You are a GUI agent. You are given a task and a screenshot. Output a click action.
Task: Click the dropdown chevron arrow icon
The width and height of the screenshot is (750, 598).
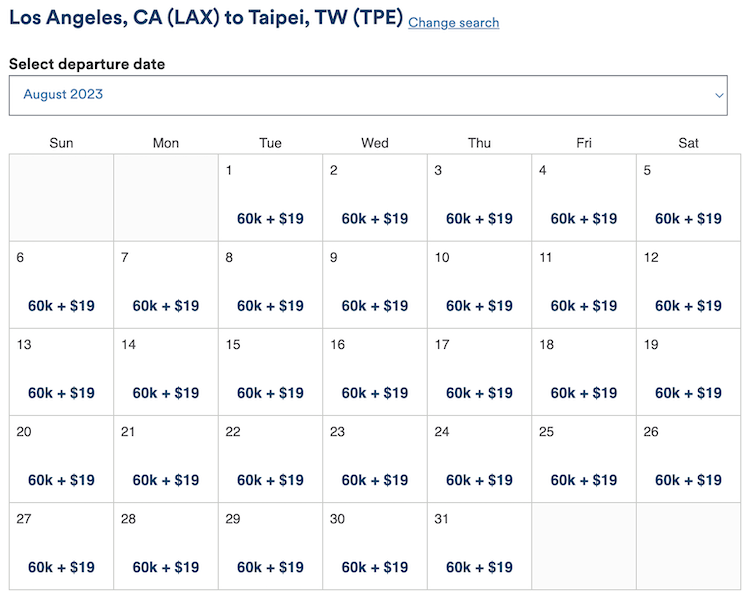pyautogui.click(x=719, y=95)
